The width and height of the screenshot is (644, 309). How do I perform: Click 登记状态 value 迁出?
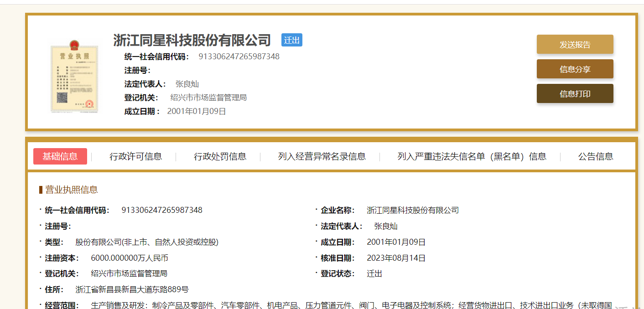tap(374, 273)
